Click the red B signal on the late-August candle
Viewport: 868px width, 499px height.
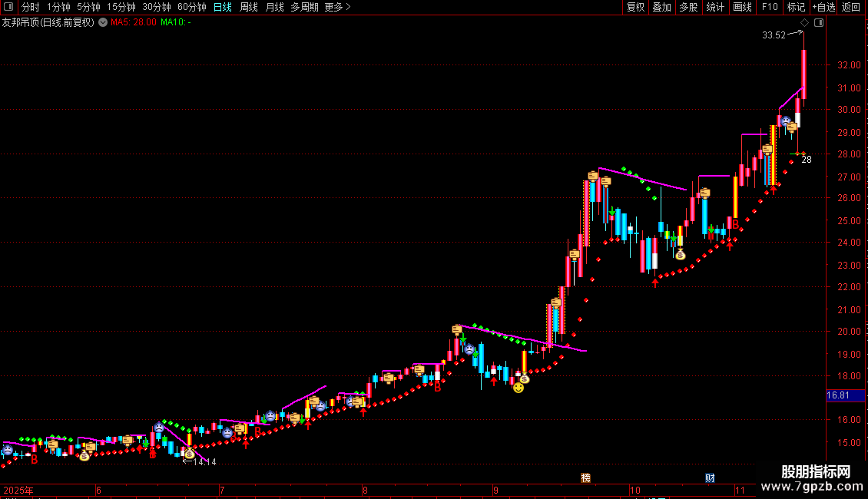coord(437,388)
